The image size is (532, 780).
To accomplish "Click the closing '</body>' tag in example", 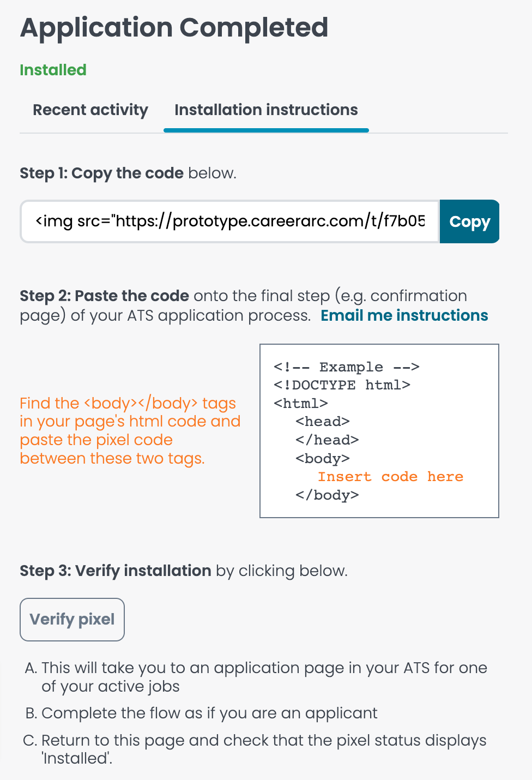I will pos(327,495).
